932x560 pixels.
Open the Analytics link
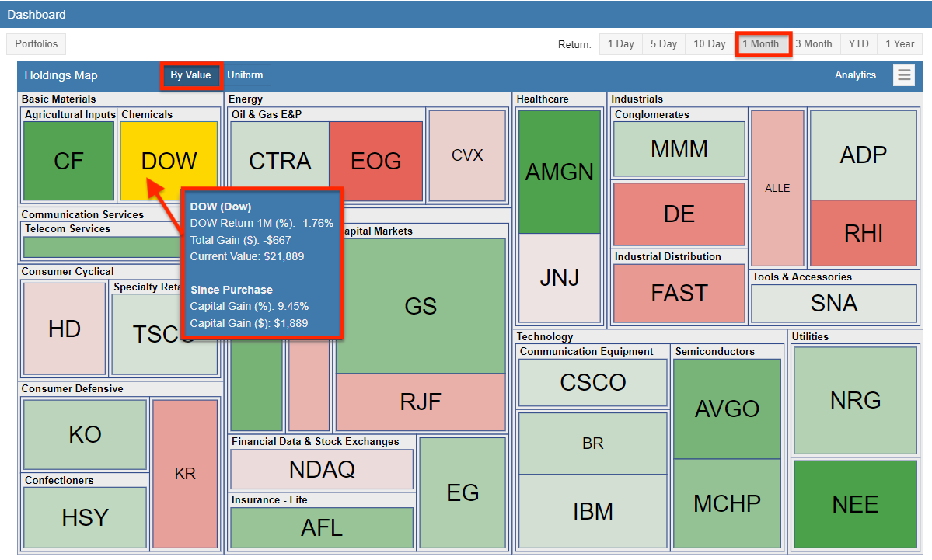pos(855,75)
